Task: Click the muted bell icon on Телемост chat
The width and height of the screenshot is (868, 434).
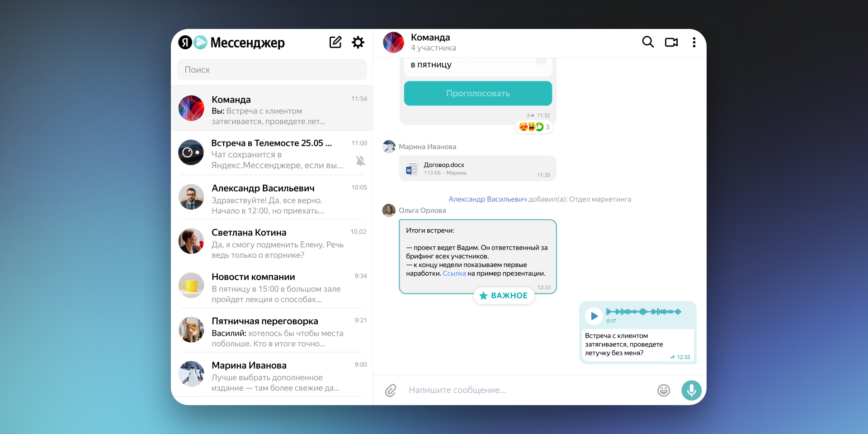Action: (x=360, y=160)
